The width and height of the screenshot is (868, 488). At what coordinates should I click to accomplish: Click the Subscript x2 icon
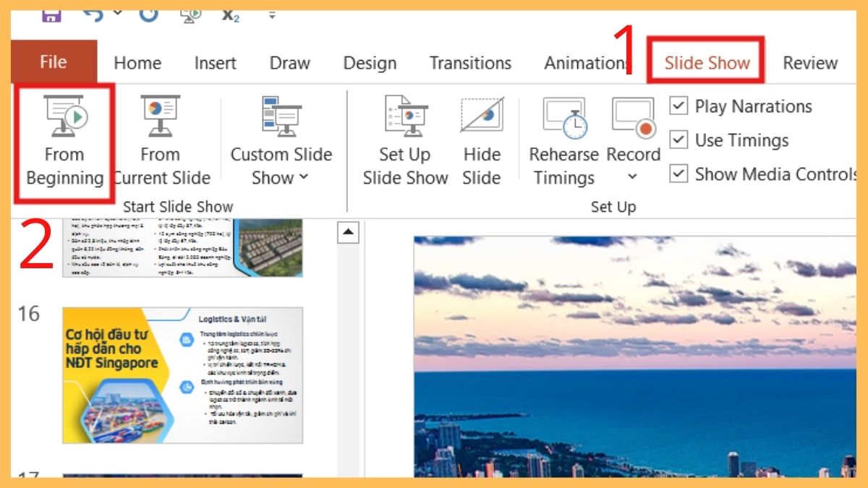pyautogui.click(x=231, y=14)
